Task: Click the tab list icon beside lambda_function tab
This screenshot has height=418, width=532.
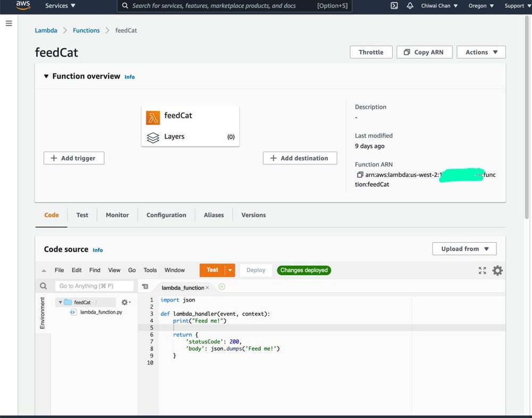Action: tap(145, 286)
